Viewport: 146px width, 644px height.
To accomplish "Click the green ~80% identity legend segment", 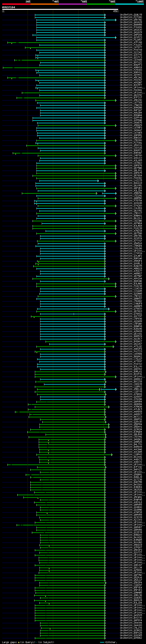I will (x=101, y=4).
